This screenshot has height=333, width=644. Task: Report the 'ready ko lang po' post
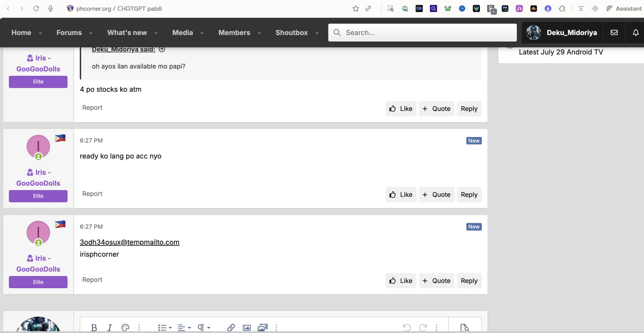[92, 194]
